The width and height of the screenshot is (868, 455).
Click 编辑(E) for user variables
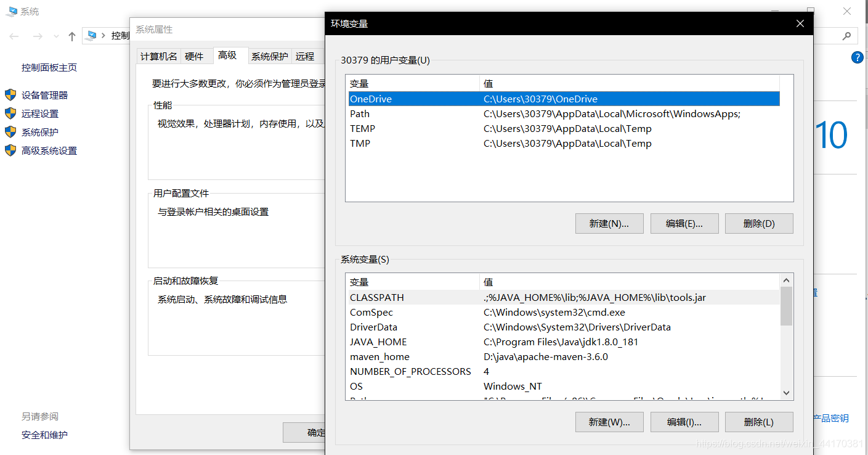684,223
